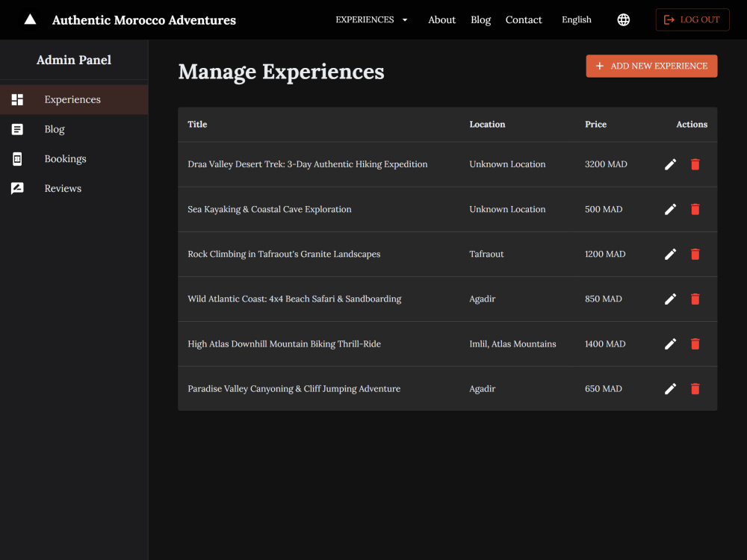Open Reviews in the admin sidebar
747x560 pixels.
[74, 188]
